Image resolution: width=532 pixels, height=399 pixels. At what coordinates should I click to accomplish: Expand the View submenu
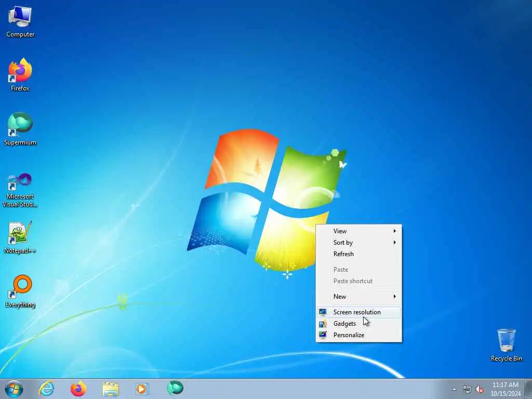[x=358, y=231]
